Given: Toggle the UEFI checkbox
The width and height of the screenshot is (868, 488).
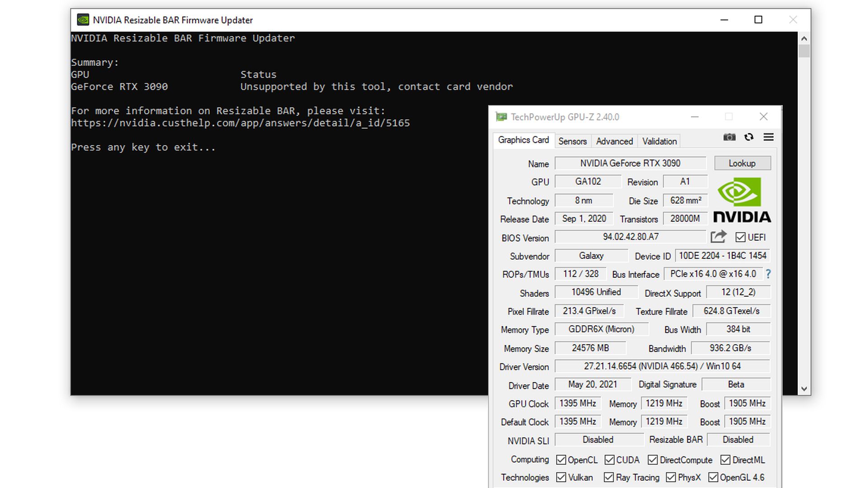Looking at the screenshot, I should tap(741, 237).
